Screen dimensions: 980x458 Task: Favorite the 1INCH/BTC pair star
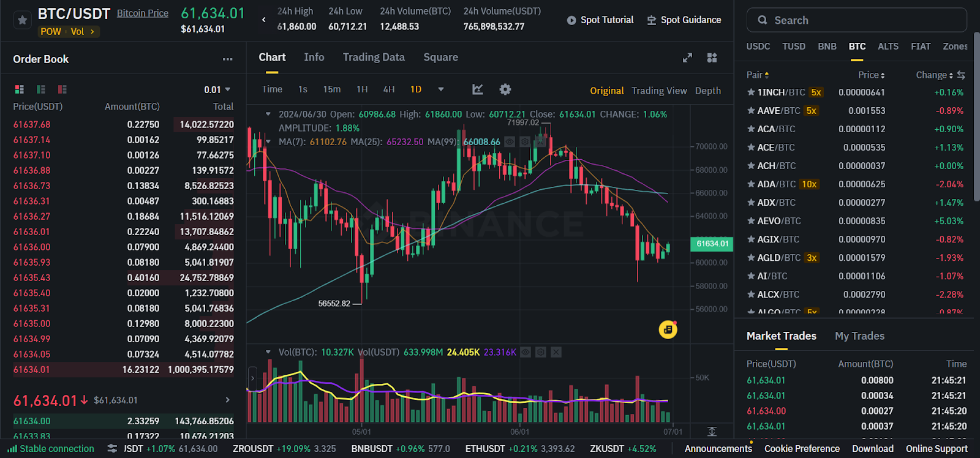(751, 92)
